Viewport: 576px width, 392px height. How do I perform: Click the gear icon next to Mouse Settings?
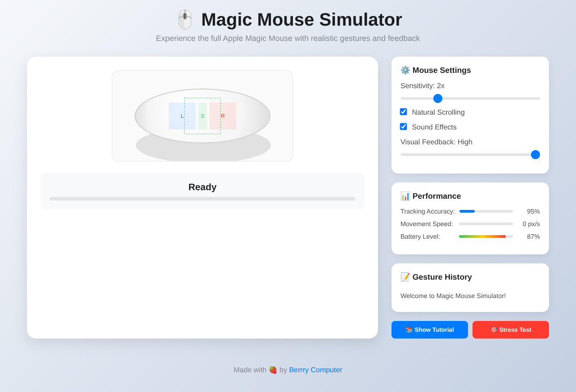click(x=405, y=70)
